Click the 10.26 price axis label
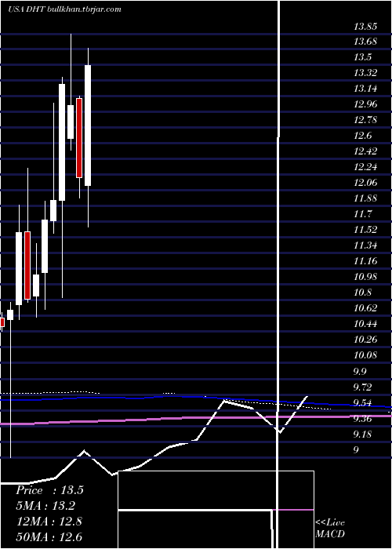This screenshot has height=549, width=392. 365,340
